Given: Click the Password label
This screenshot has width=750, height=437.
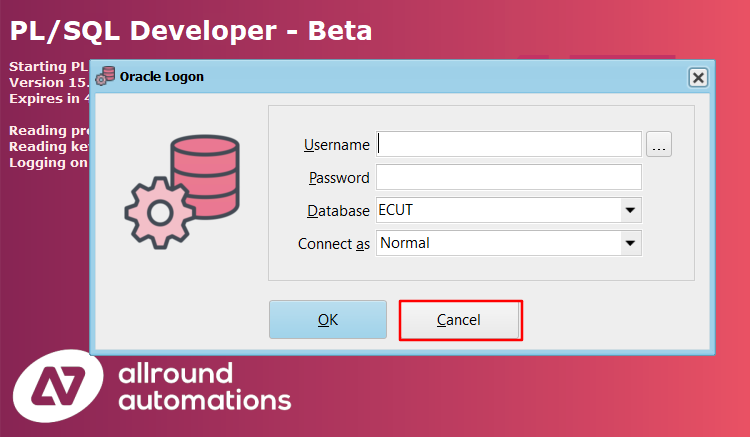Looking at the screenshot, I should (339, 178).
